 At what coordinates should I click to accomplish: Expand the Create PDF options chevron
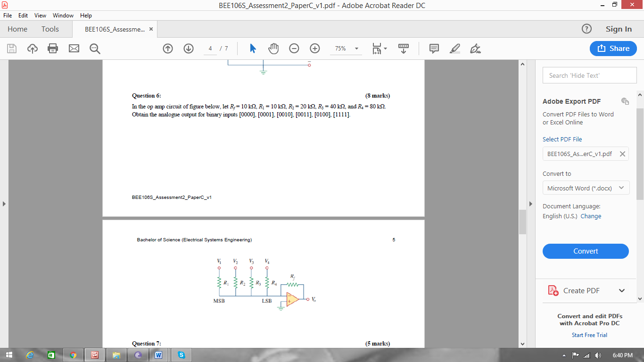point(621,290)
